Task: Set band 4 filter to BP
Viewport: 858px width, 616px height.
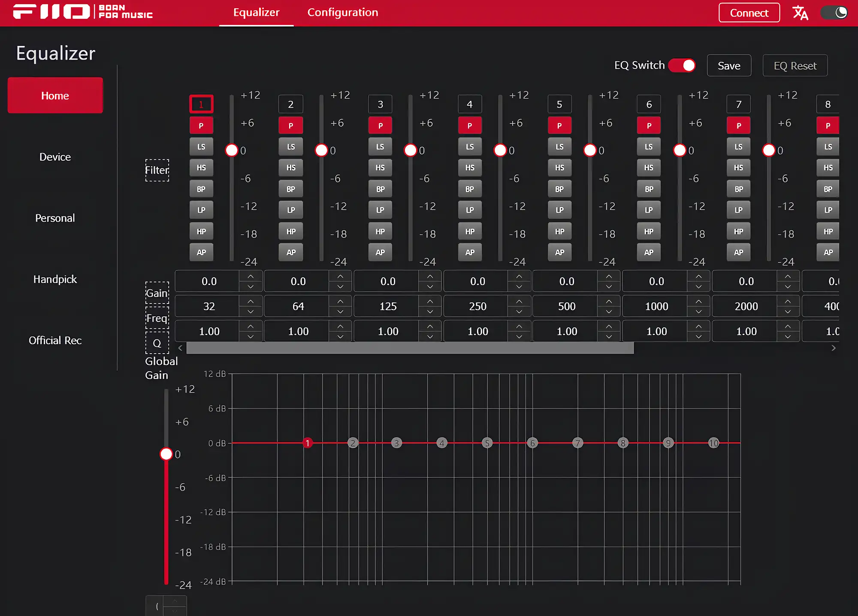Action: point(470,189)
